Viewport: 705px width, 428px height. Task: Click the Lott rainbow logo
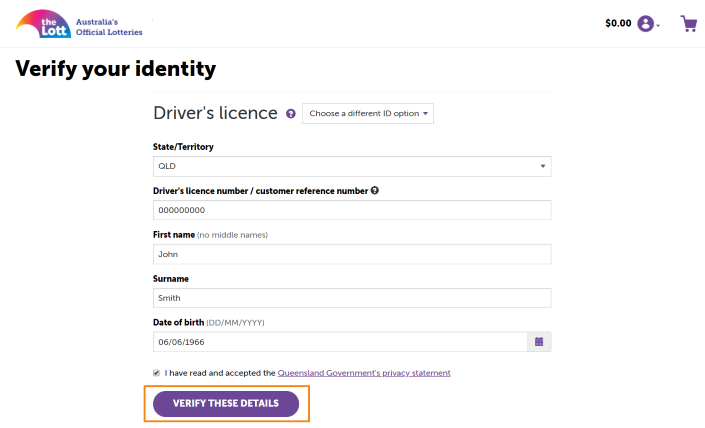point(43,24)
